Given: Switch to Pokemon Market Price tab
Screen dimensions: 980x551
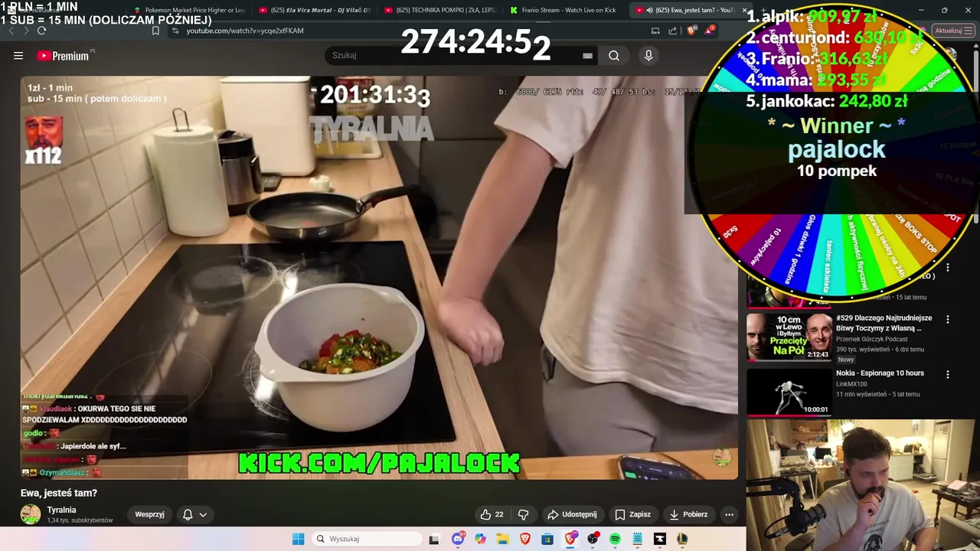Looking at the screenshot, I should [x=189, y=10].
